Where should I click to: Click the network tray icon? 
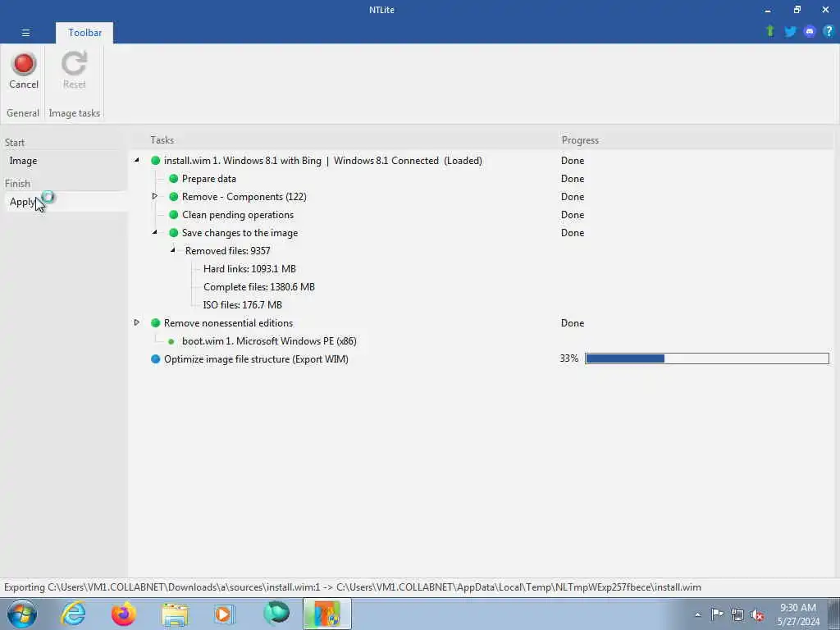[x=737, y=614]
